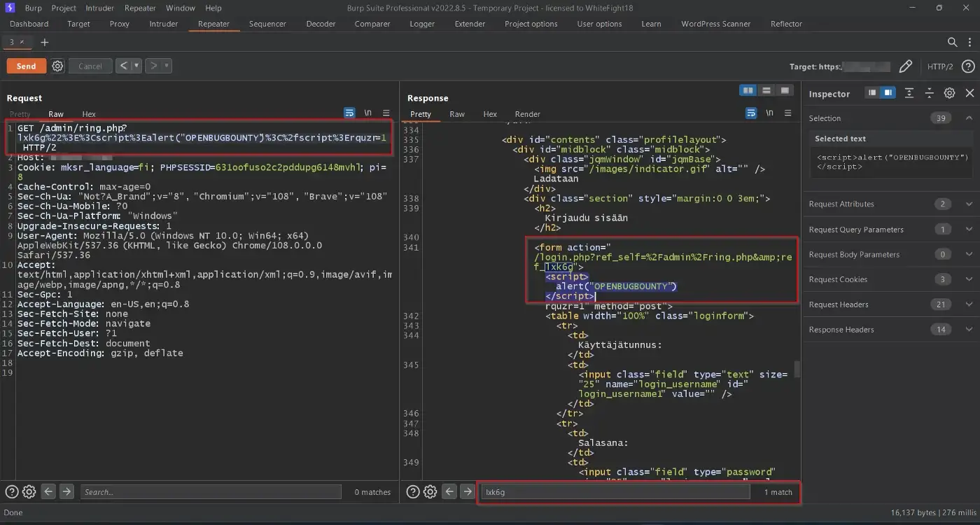Open the Intruder menu in menu bar
The width and height of the screenshot is (980, 525).
100,8
